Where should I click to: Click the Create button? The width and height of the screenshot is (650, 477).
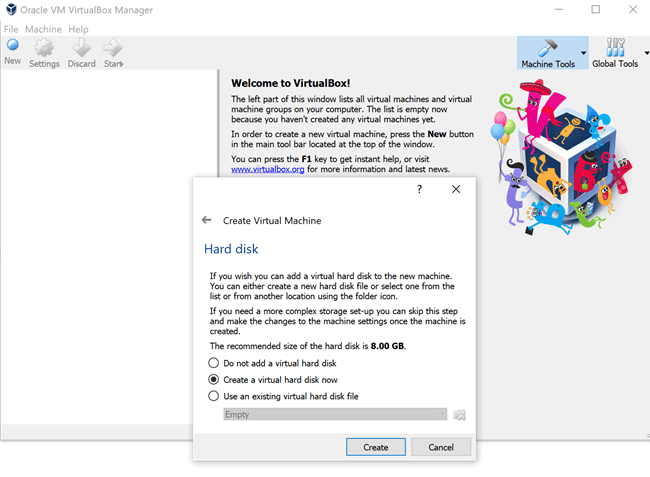click(x=376, y=447)
